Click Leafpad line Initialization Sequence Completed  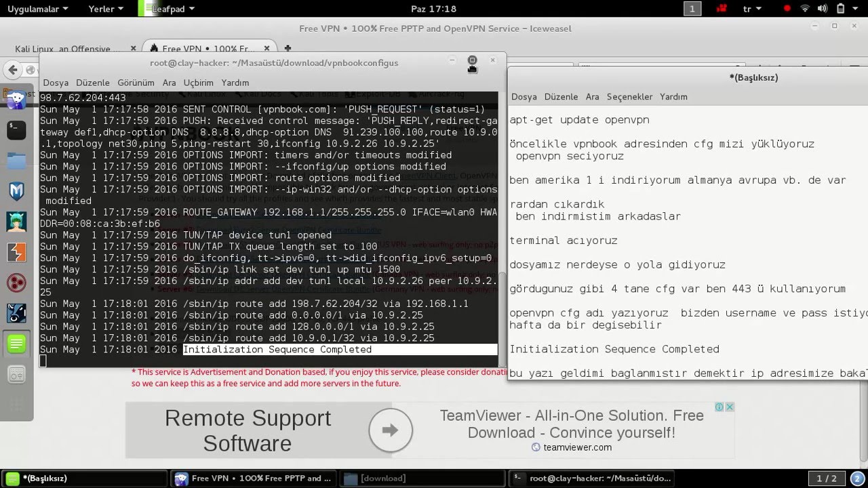tap(614, 349)
